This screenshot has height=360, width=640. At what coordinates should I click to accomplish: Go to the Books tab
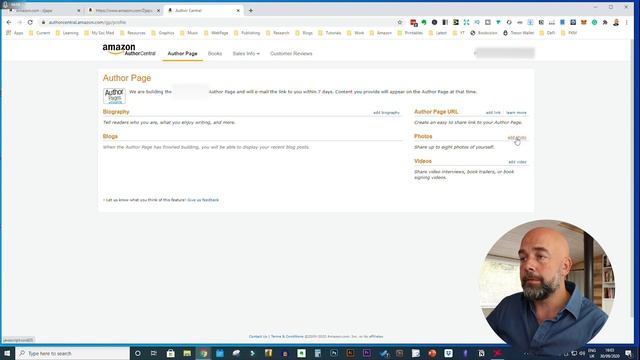215,53
